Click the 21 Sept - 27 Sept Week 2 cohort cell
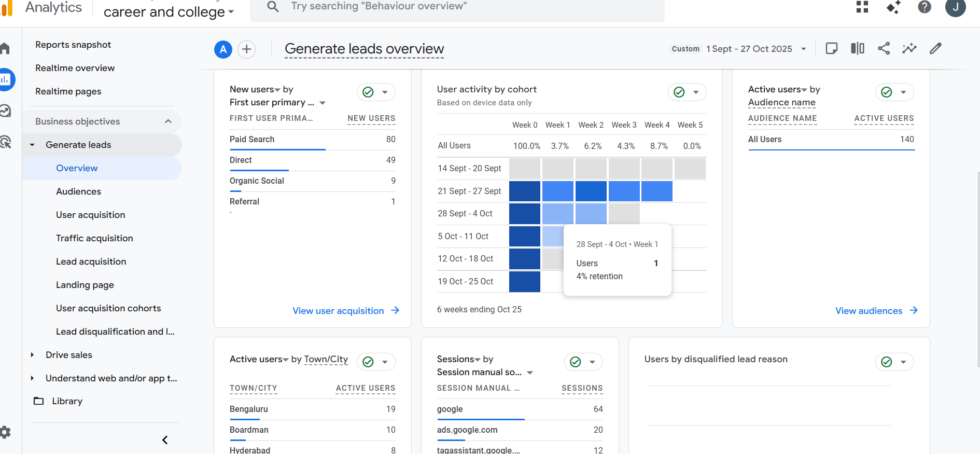 point(591,191)
